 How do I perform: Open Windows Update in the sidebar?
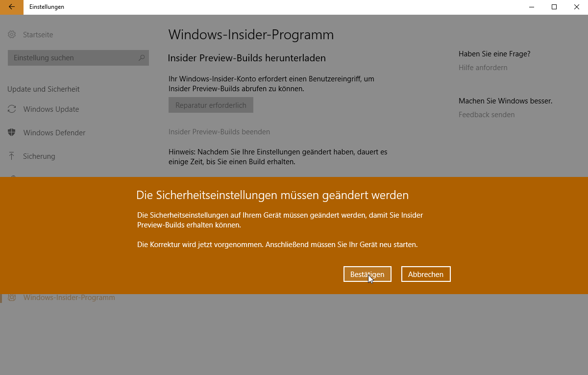click(51, 109)
